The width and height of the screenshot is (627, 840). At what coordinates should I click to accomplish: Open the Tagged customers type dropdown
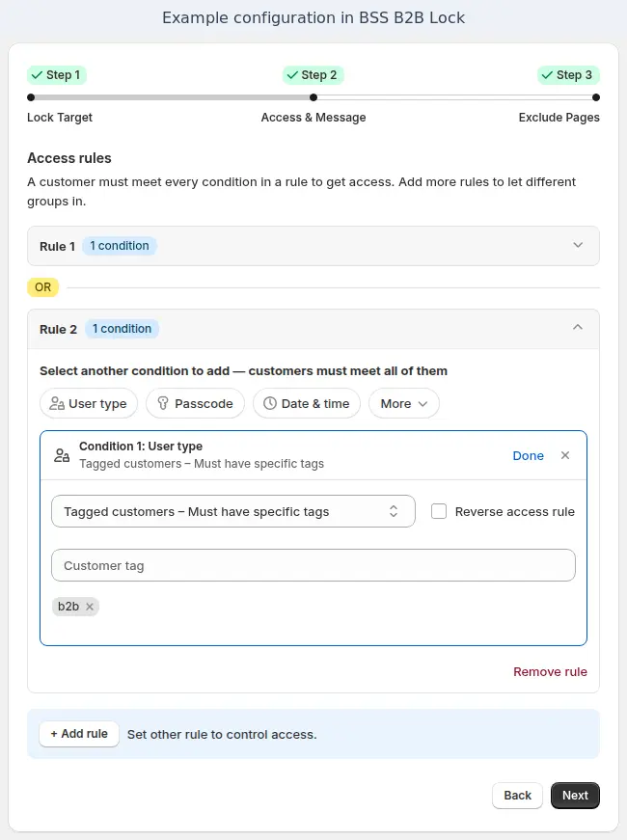pos(233,511)
